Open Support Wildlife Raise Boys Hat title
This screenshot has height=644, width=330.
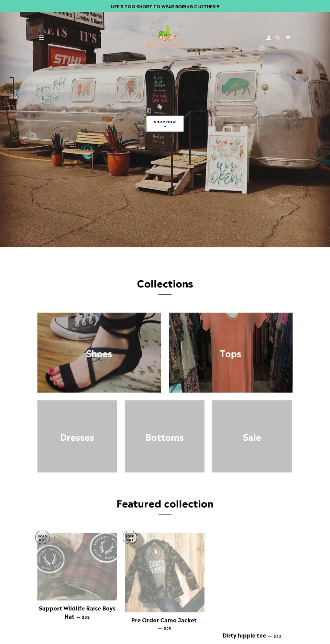[77, 612]
